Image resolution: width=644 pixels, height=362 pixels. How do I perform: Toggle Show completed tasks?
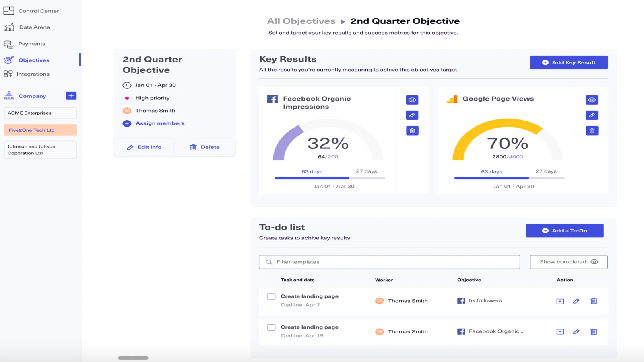(569, 262)
